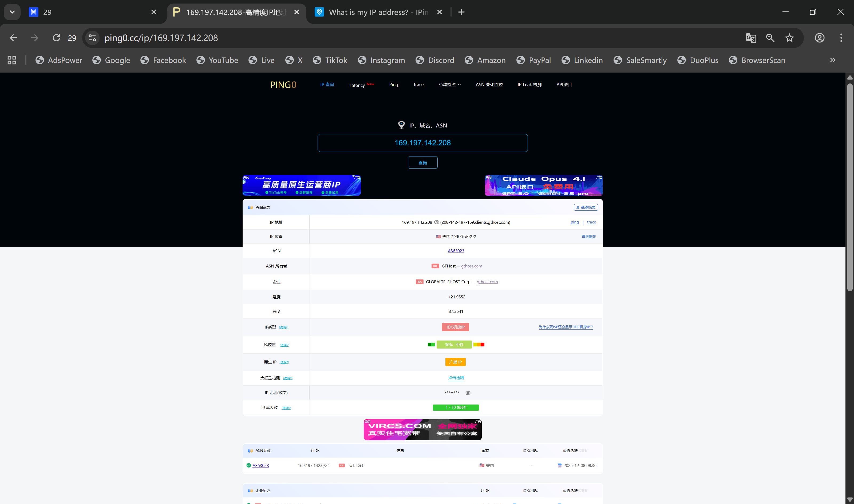
Task: Open the IP Leak 检测 menu item
Action: pos(529,85)
